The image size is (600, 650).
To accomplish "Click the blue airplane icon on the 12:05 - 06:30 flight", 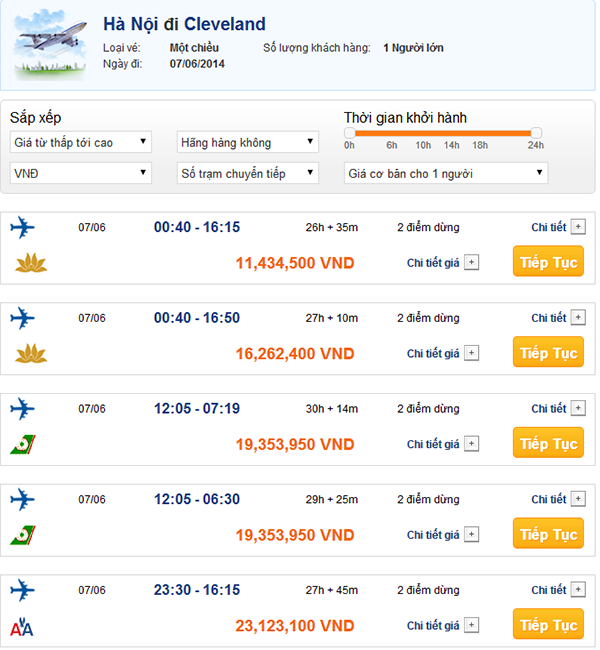I will [x=22, y=499].
